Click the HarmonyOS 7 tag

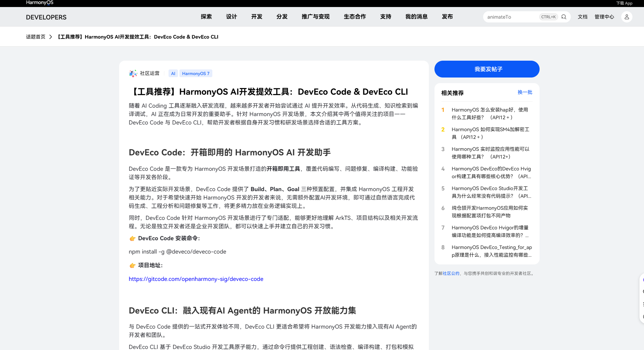(x=196, y=73)
